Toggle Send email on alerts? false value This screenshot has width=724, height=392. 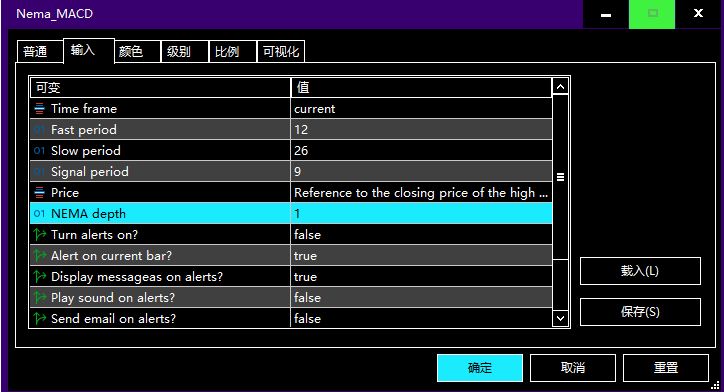coord(421,318)
